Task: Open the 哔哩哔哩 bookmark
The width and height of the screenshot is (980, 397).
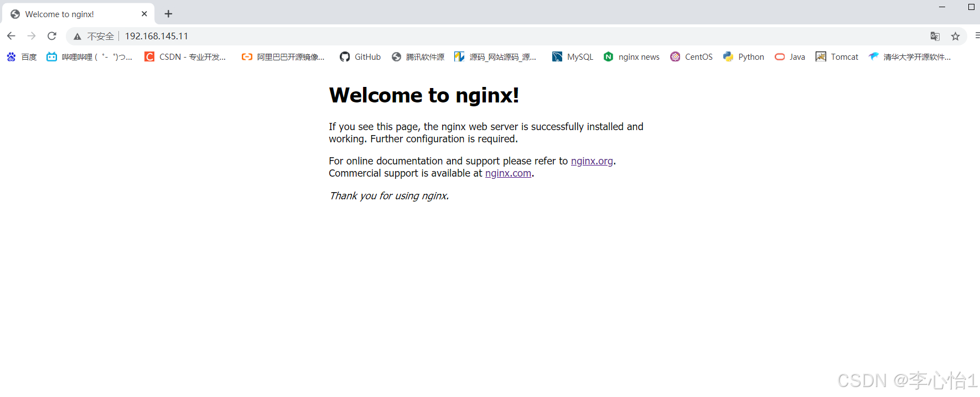Action: coord(89,56)
